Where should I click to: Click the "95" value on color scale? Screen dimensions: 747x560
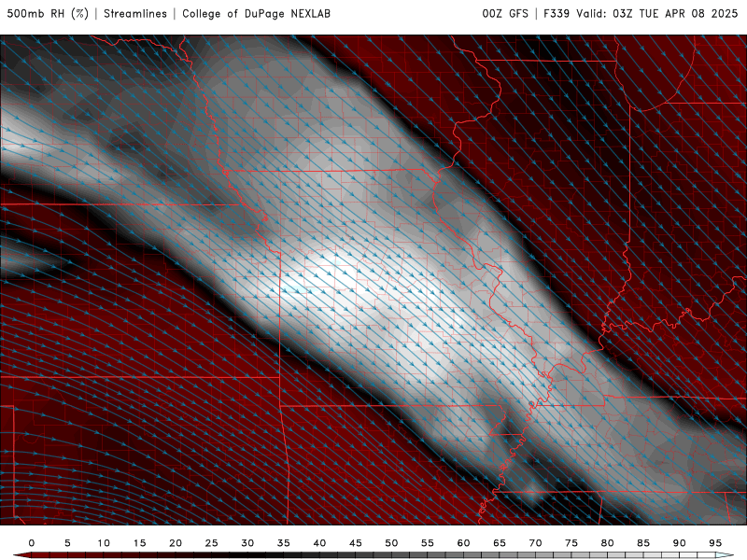(715, 543)
